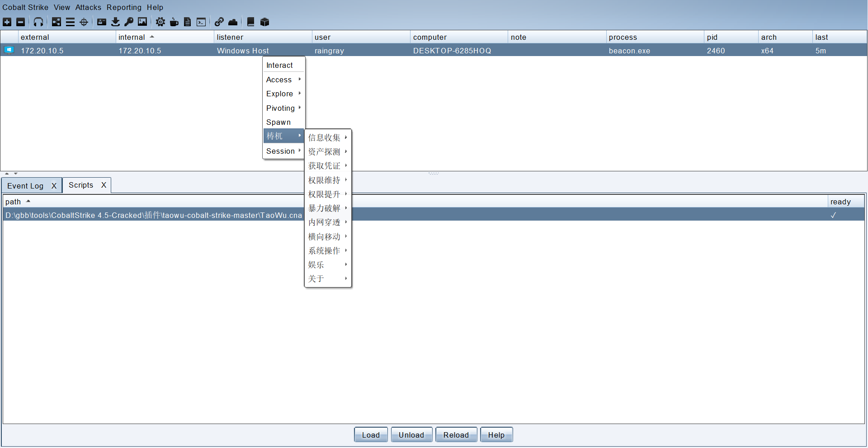Expand the 内网穿透 submenu

[x=328, y=222]
